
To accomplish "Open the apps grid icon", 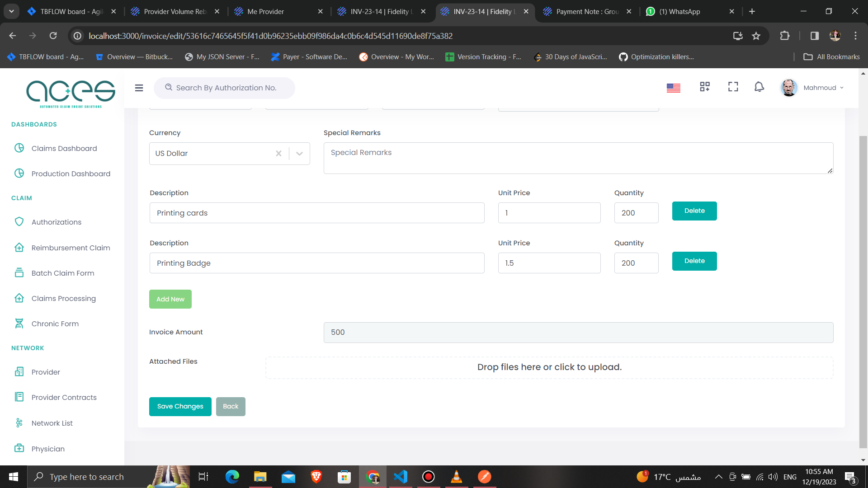I will tap(704, 87).
